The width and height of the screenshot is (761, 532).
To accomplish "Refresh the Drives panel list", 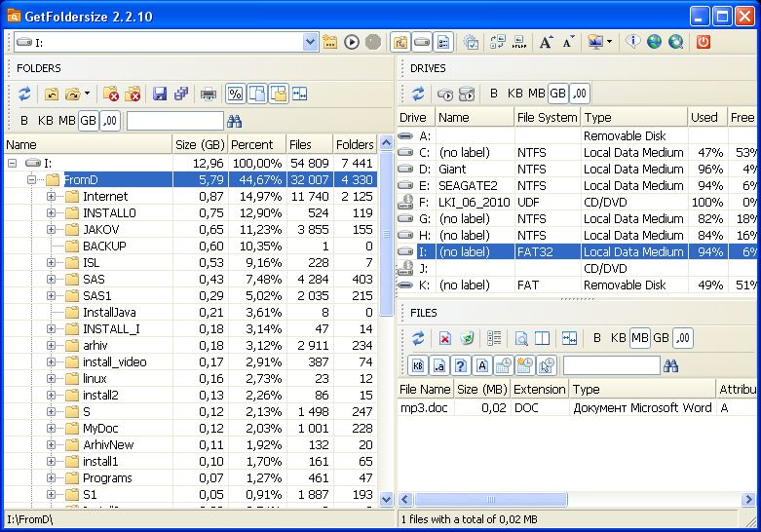I will 417,95.
